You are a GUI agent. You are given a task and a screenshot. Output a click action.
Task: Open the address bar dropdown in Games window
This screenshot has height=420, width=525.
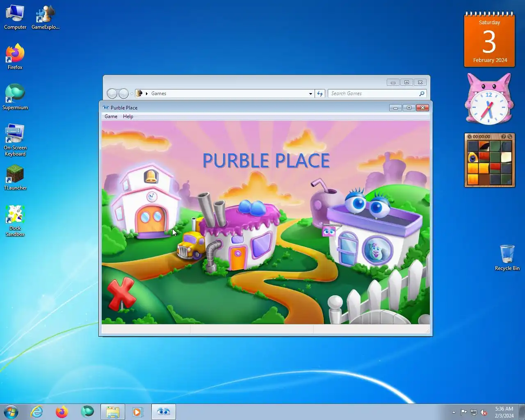click(310, 94)
